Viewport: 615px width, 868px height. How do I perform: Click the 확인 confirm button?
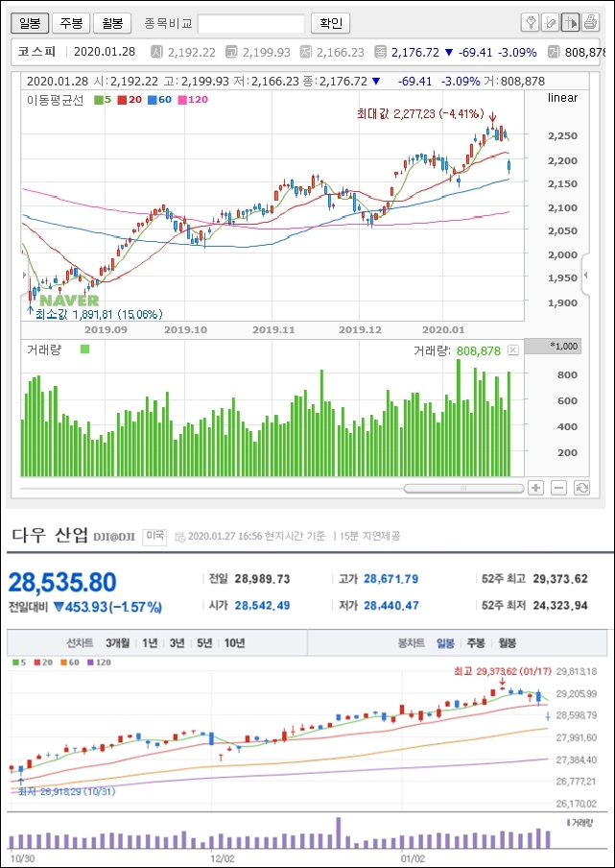[x=331, y=23]
